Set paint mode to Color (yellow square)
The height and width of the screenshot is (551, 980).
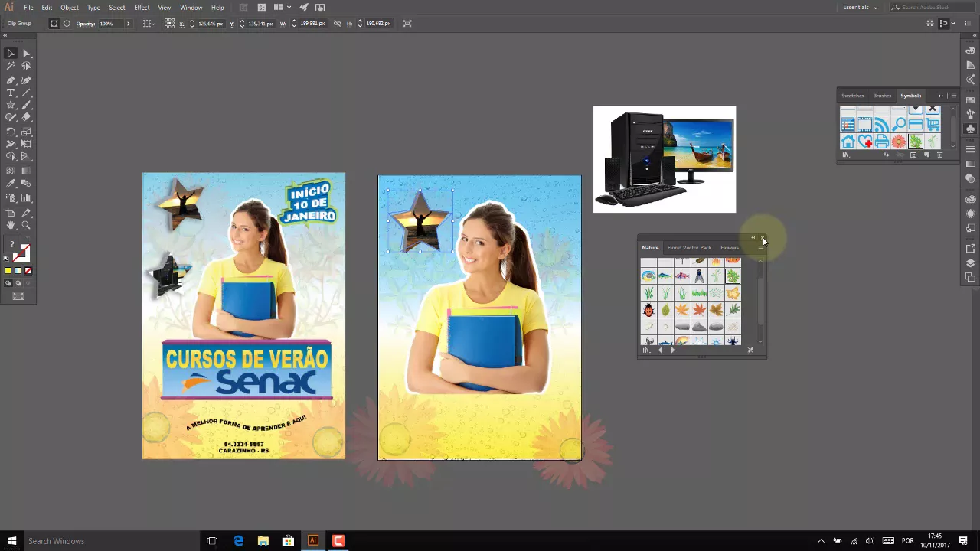click(8, 270)
